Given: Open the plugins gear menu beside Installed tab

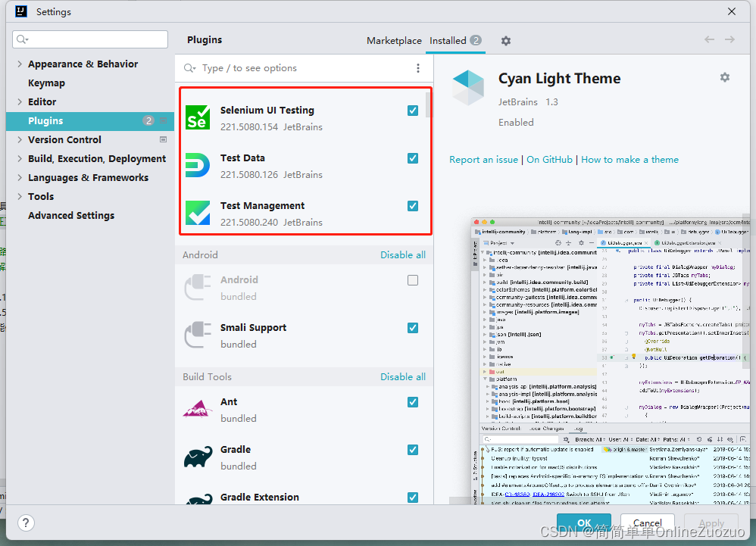Looking at the screenshot, I should pyautogui.click(x=506, y=41).
